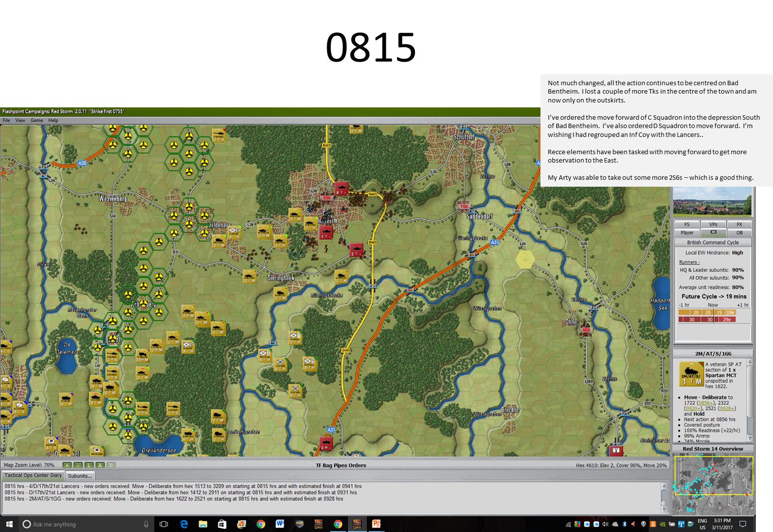Switch to the VPs panel tab
This screenshot has height=532, width=773.
[x=713, y=225]
